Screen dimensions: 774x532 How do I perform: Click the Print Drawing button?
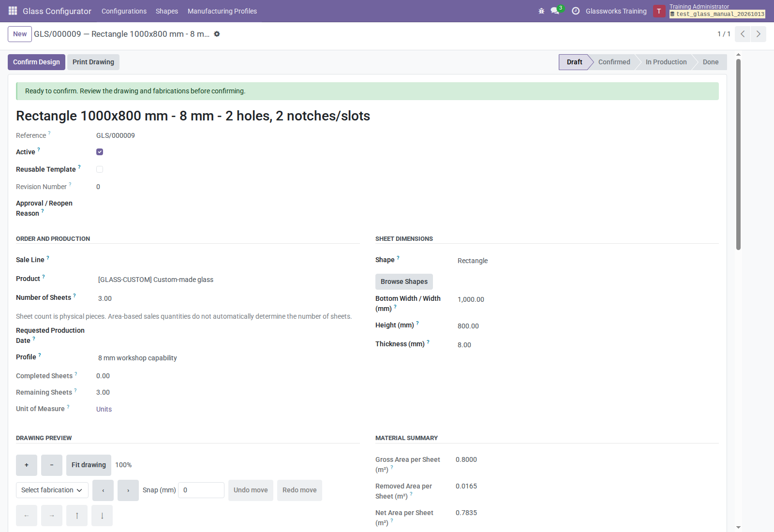pos(93,62)
